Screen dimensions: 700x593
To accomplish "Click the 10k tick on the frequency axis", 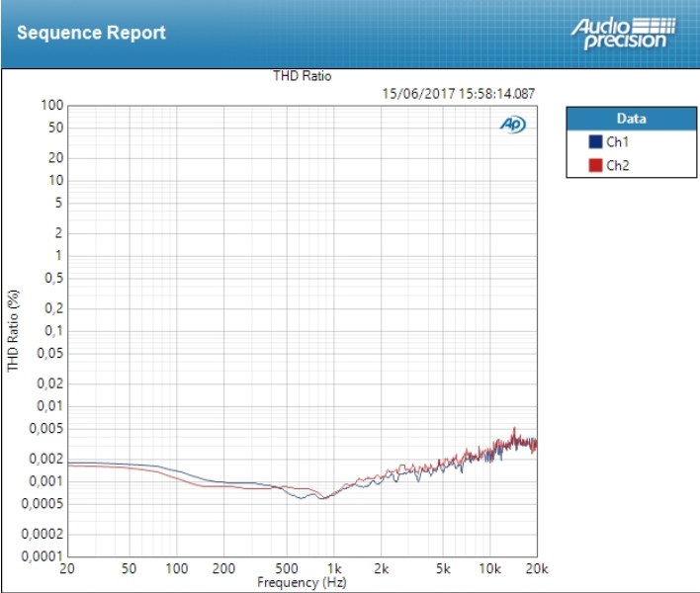I will coord(489,569).
